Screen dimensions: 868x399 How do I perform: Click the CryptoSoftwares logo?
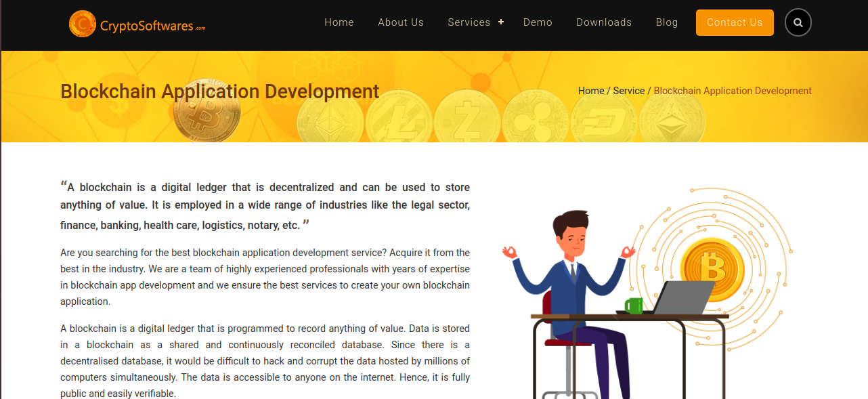coord(137,24)
